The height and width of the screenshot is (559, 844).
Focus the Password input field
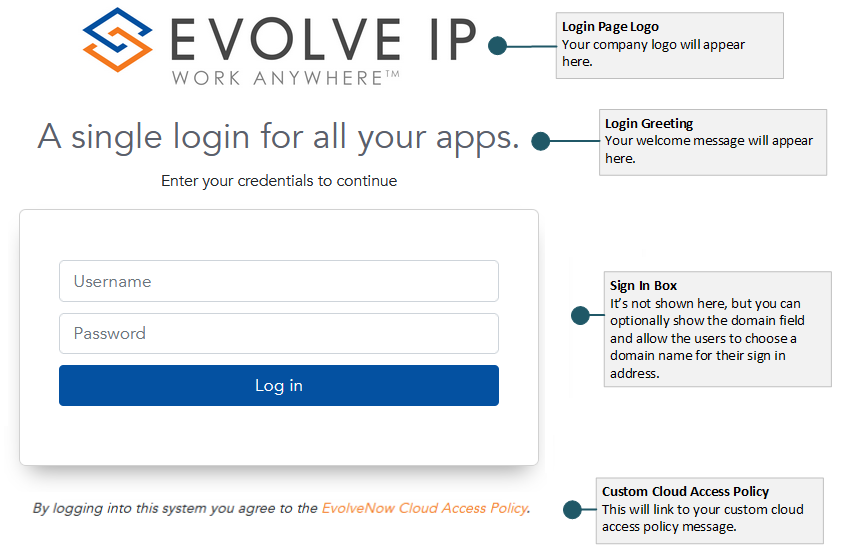tap(278, 333)
